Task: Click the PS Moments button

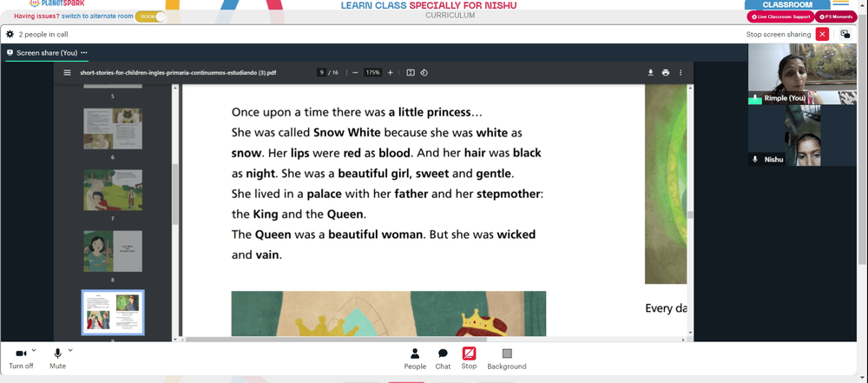Action: 836,17
